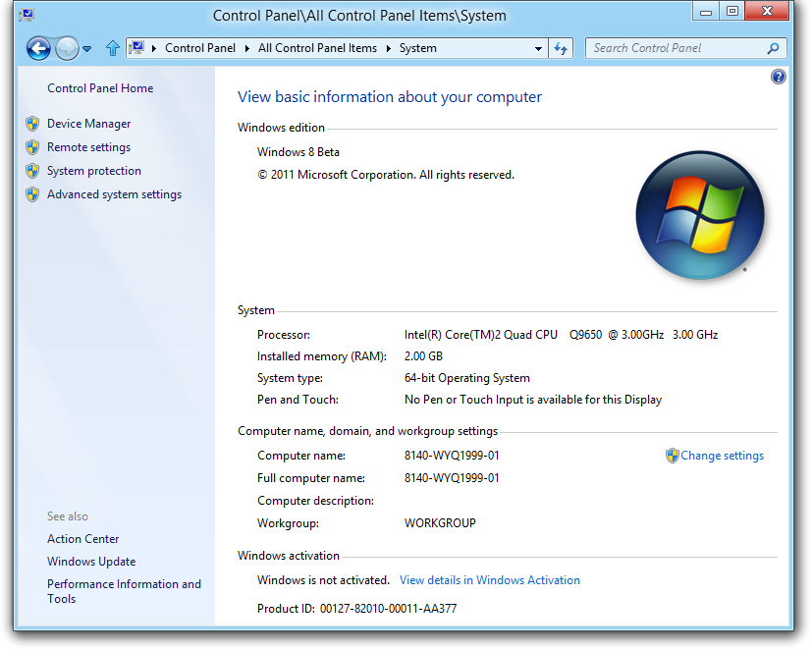Click the Refresh button beside address bar
812x650 pixels.
coord(561,48)
